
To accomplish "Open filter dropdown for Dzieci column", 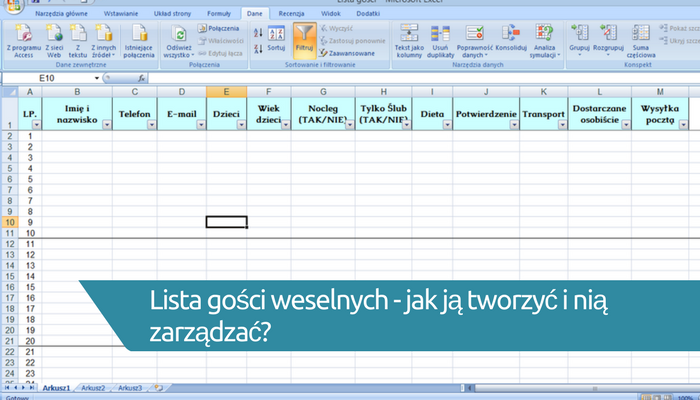I will tap(241, 125).
